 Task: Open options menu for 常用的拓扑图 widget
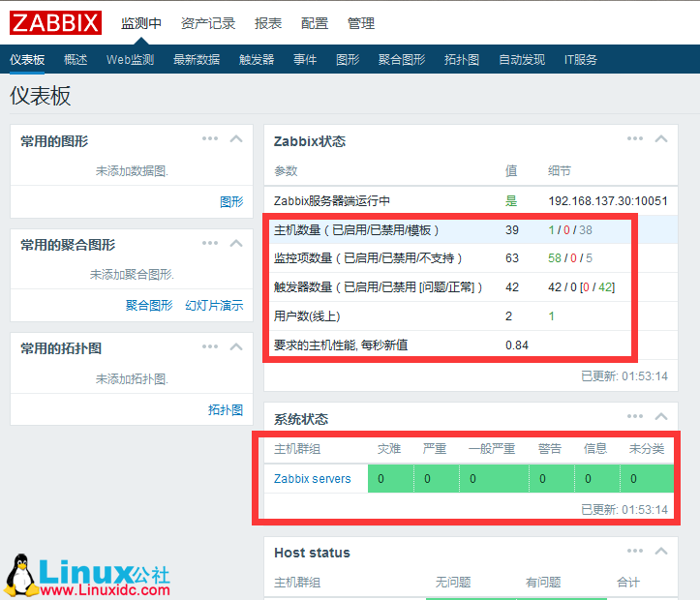(210, 346)
